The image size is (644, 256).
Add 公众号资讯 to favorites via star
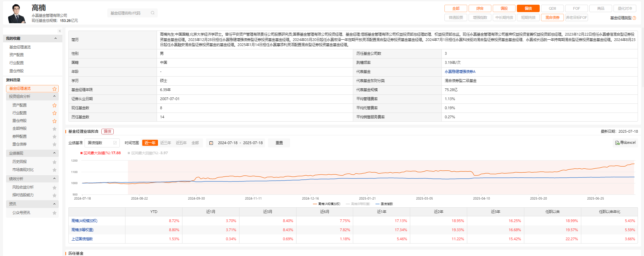tap(54, 213)
